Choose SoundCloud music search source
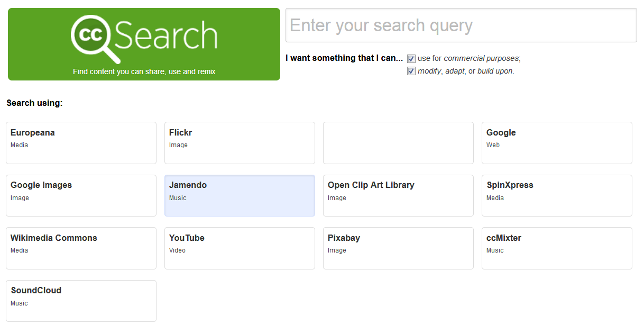The width and height of the screenshot is (644, 333). click(81, 301)
